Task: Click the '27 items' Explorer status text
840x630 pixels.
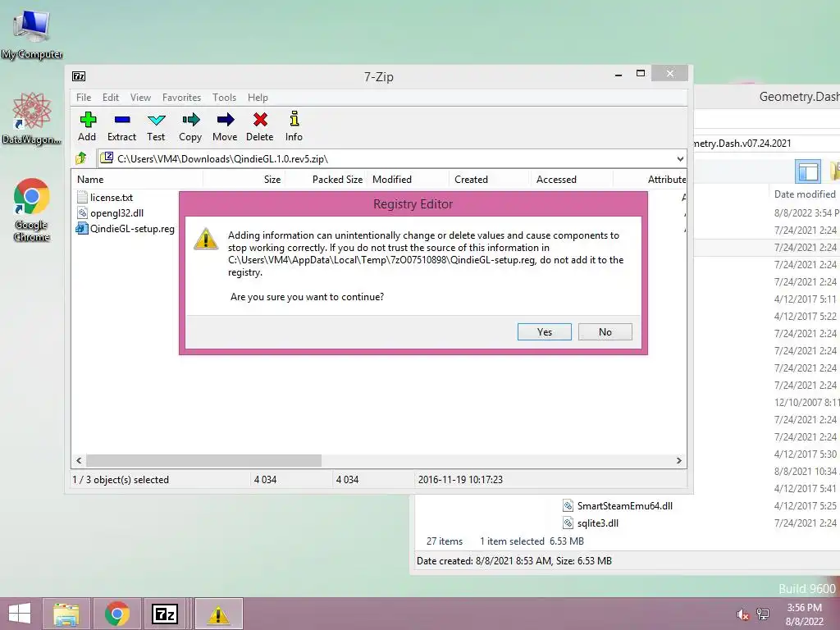Action: 445,541
